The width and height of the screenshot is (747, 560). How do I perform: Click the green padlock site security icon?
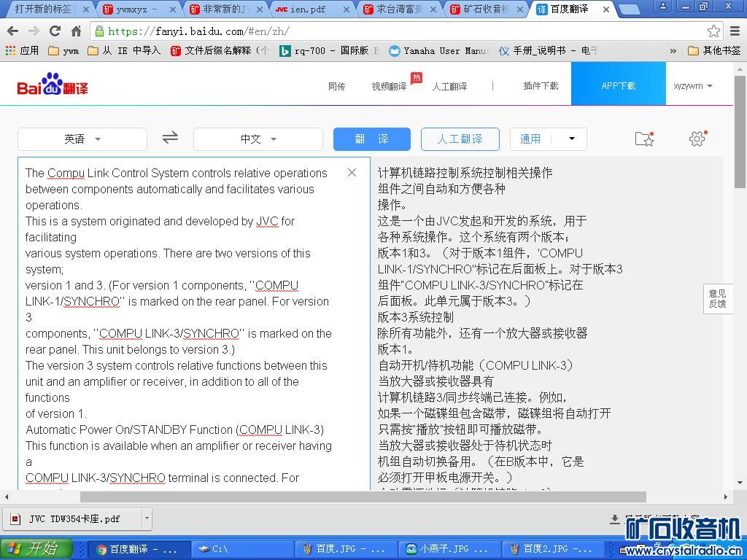pyautogui.click(x=99, y=31)
